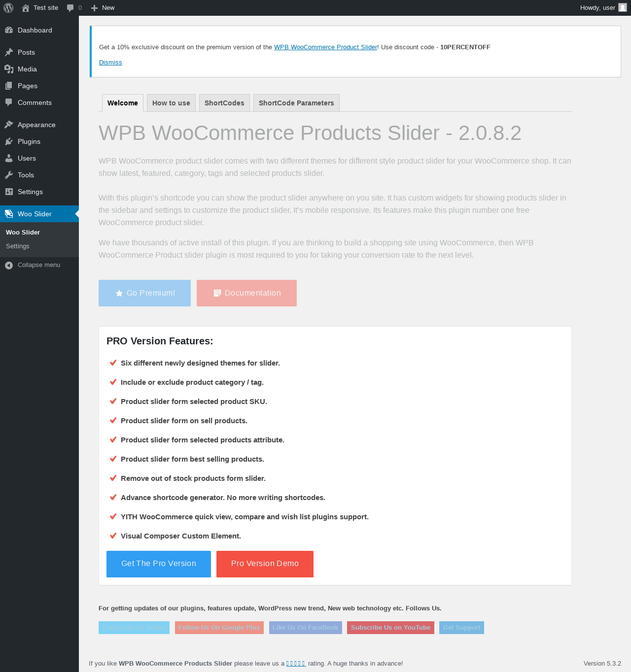Screen dimensions: 631x672
Task: Click the WordPress logo icon
Action: click(x=8, y=8)
